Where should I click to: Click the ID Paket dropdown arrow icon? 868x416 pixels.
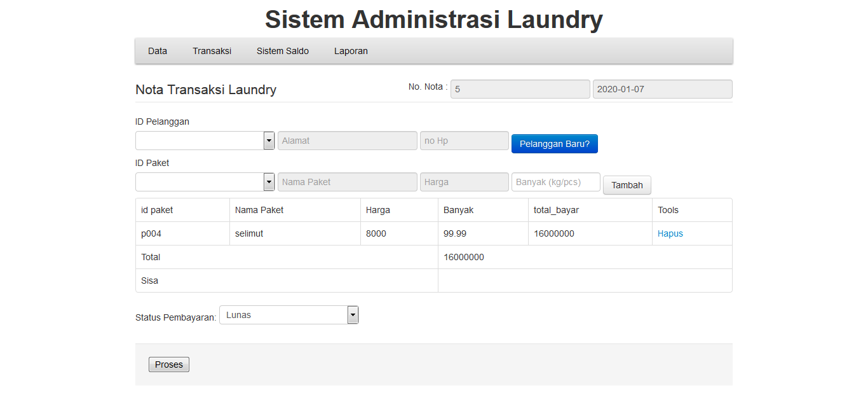(269, 181)
